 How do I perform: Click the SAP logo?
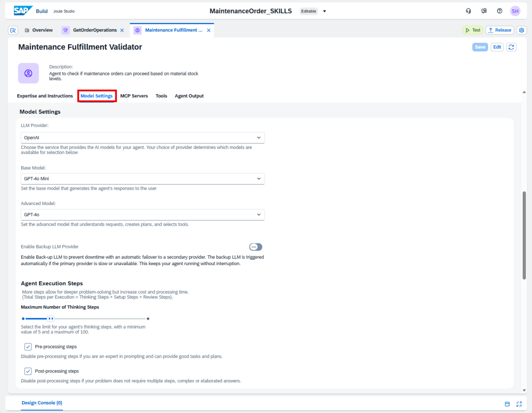(23, 11)
